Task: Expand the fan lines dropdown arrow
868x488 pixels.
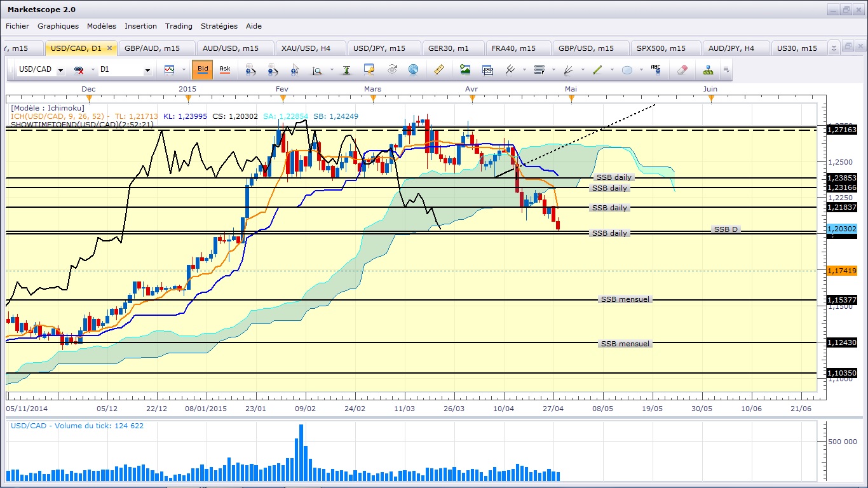Action: click(x=583, y=70)
